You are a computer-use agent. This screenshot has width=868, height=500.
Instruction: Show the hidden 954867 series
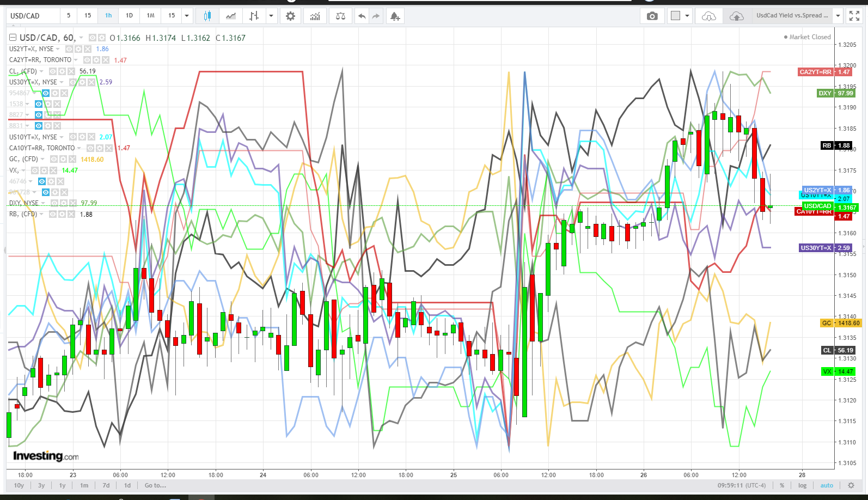[46, 93]
